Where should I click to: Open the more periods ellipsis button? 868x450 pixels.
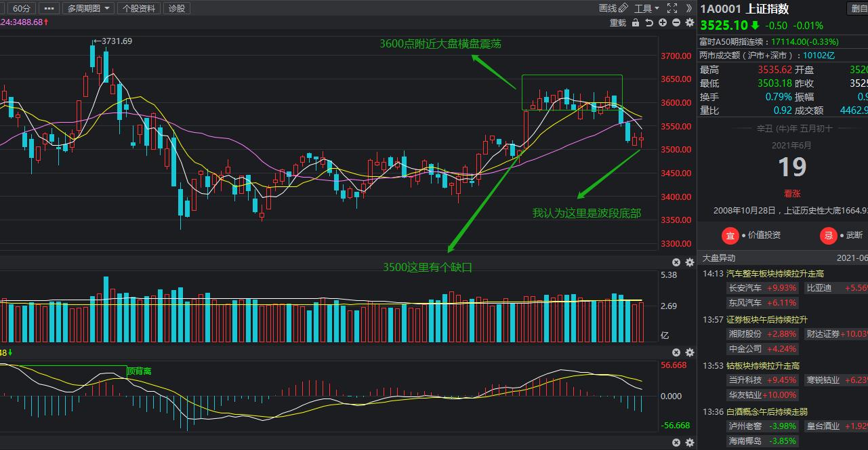(x=48, y=8)
